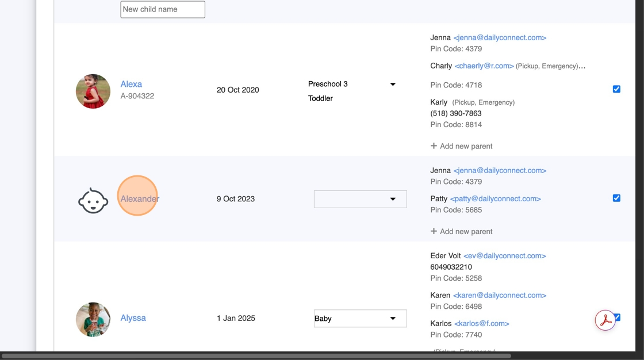The width and height of the screenshot is (644, 360).
Task: Click the horizontal scrollbar at the bottom
Action: coord(256,356)
